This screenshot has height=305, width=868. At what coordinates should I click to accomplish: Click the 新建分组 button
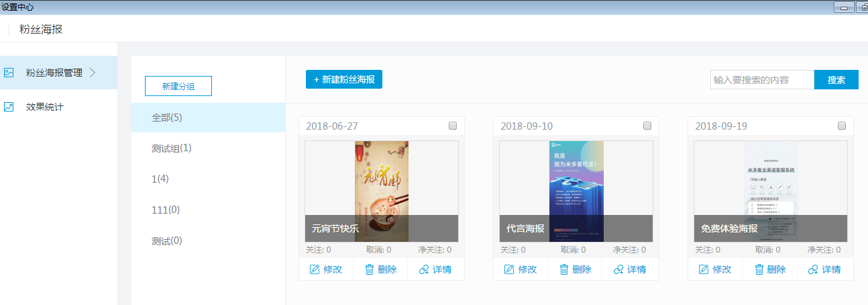tap(178, 86)
